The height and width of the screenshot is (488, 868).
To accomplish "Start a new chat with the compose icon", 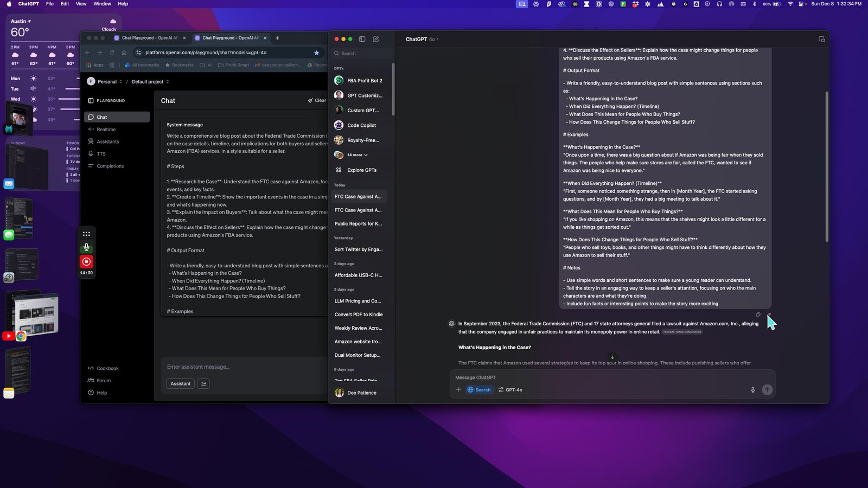I will [376, 39].
